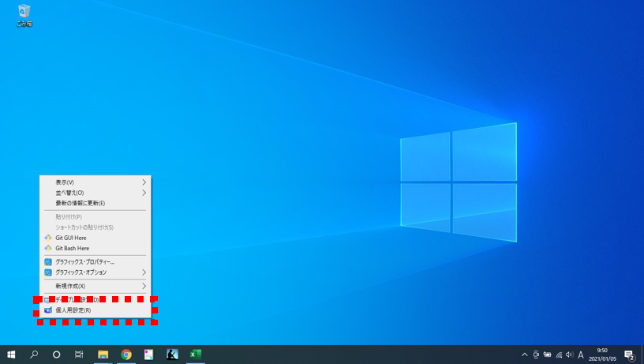Open グラフィックス・プロパティー... entry
Screen dimensions: 644x364
pos(95,261)
